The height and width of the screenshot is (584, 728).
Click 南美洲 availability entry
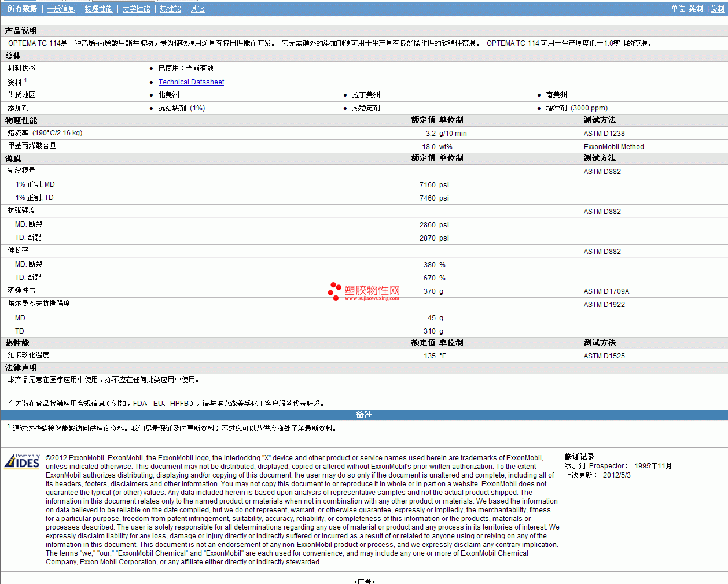[557, 95]
